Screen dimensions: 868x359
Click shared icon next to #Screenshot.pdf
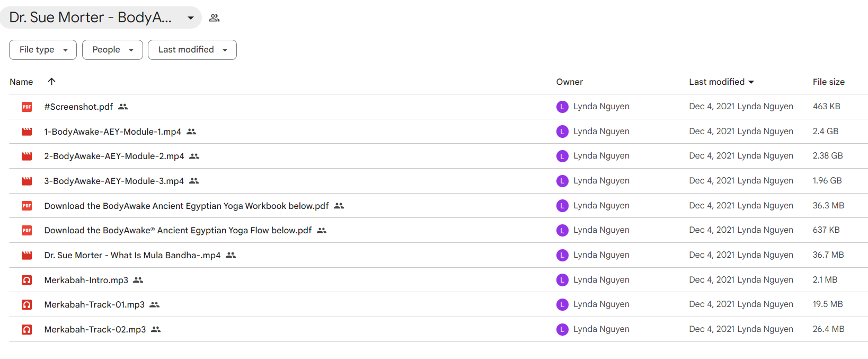(x=123, y=107)
